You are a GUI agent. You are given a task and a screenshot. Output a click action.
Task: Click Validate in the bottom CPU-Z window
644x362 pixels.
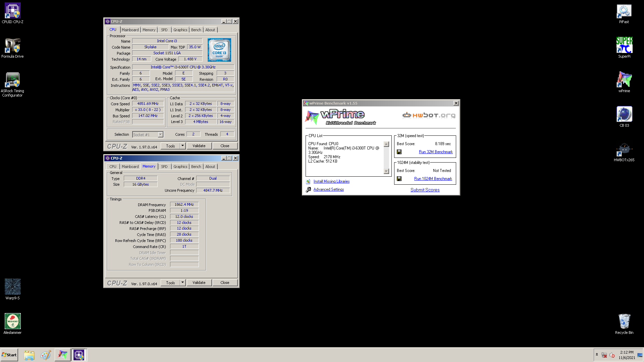tap(199, 283)
